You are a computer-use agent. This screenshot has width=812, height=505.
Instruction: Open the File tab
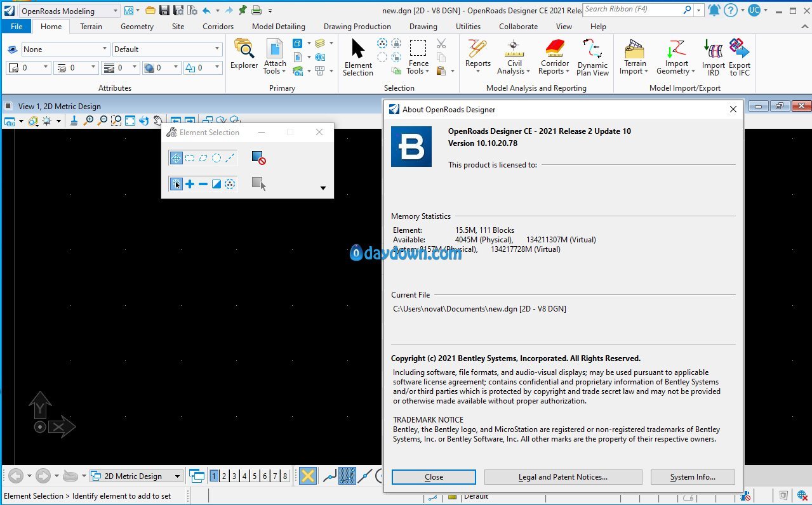(x=17, y=27)
